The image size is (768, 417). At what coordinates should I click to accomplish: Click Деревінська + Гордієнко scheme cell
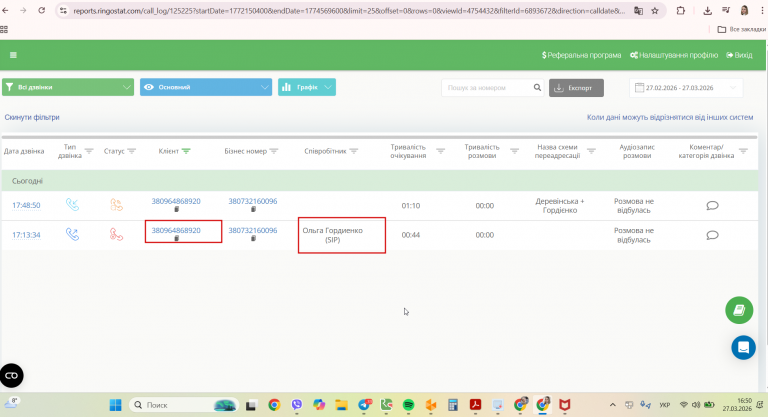(559, 205)
